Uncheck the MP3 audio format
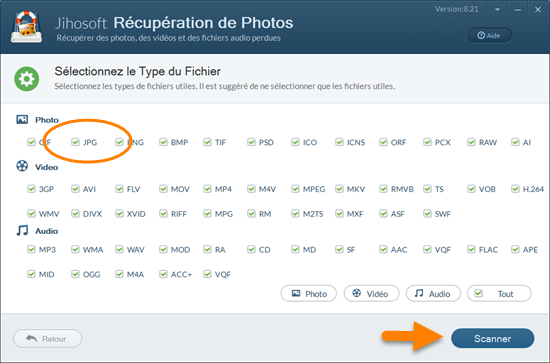The image size is (550, 363). tap(32, 249)
